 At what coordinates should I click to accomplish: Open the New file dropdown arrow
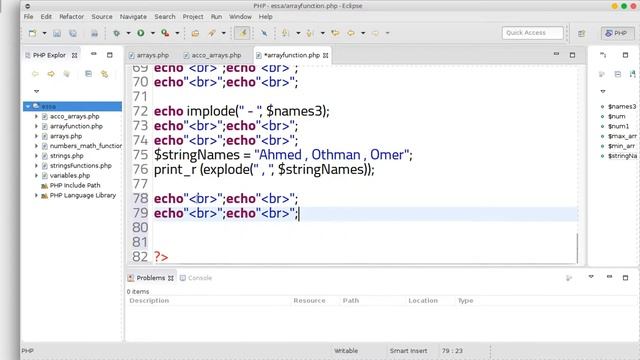pos(44,33)
